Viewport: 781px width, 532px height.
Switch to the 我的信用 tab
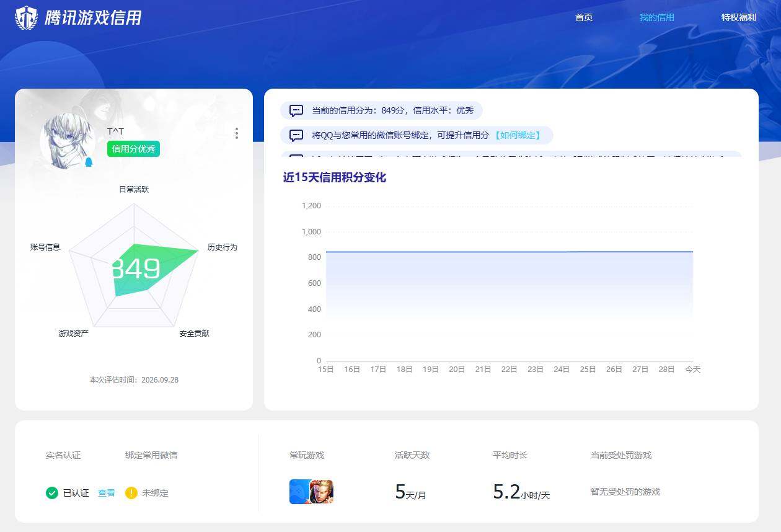(657, 17)
